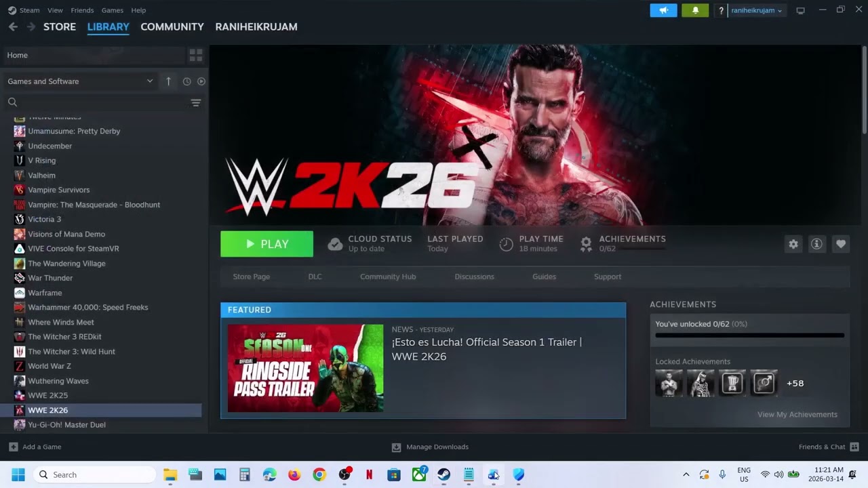Click the play time clock icon
The width and height of the screenshot is (868, 488).
[506, 244]
